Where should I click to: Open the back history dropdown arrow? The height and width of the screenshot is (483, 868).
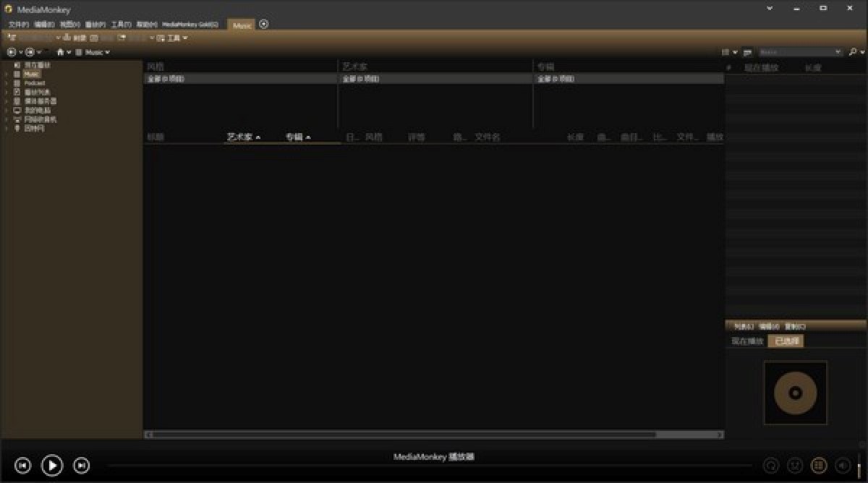click(x=20, y=52)
